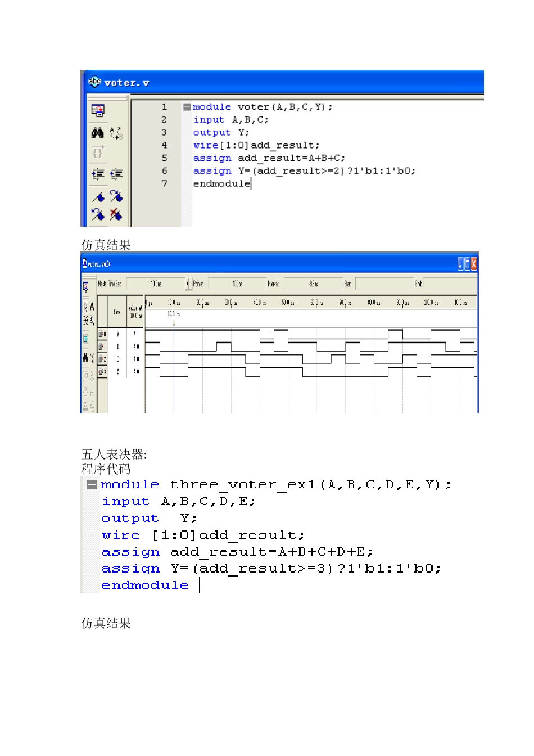
Task: Close the voter.vwf waveform window
Action: [x=474, y=263]
